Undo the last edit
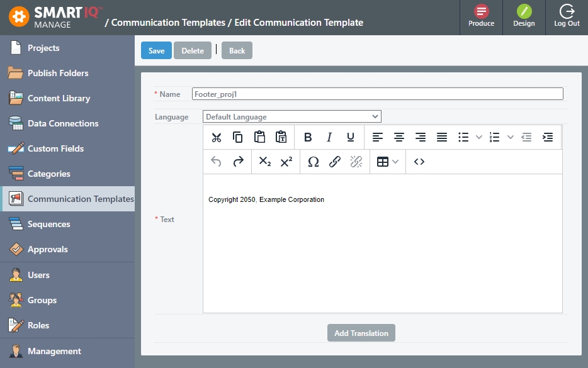The image size is (588, 368). point(217,162)
